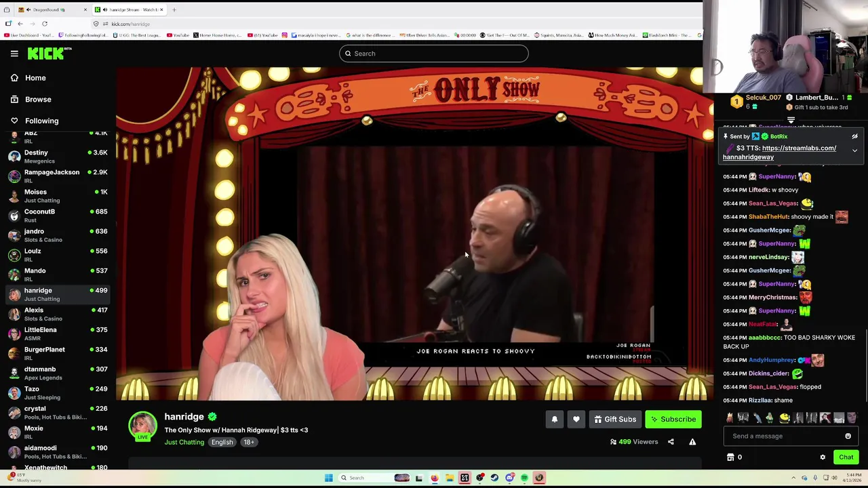The width and height of the screenshot is (868, 488).
Task: Click Just Chatting category link
Action: pos(184,443)
